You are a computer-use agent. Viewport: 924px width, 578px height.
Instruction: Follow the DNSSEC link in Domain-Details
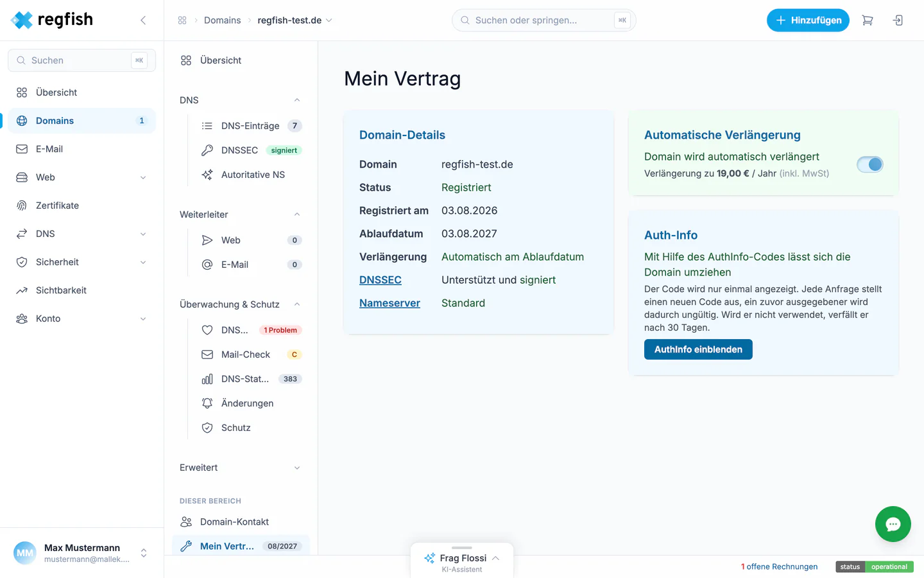tap(381, 280)
